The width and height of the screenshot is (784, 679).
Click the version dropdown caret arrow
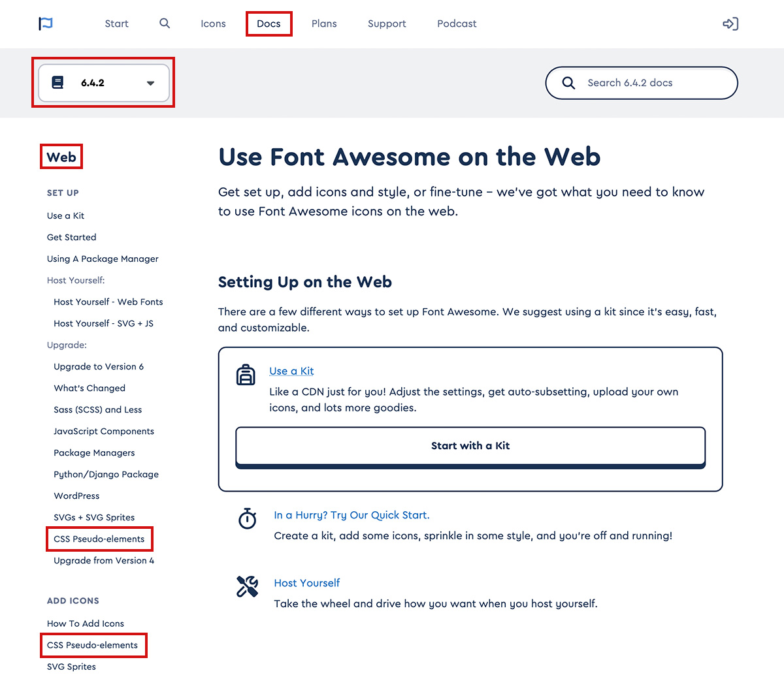pos(150,84)
